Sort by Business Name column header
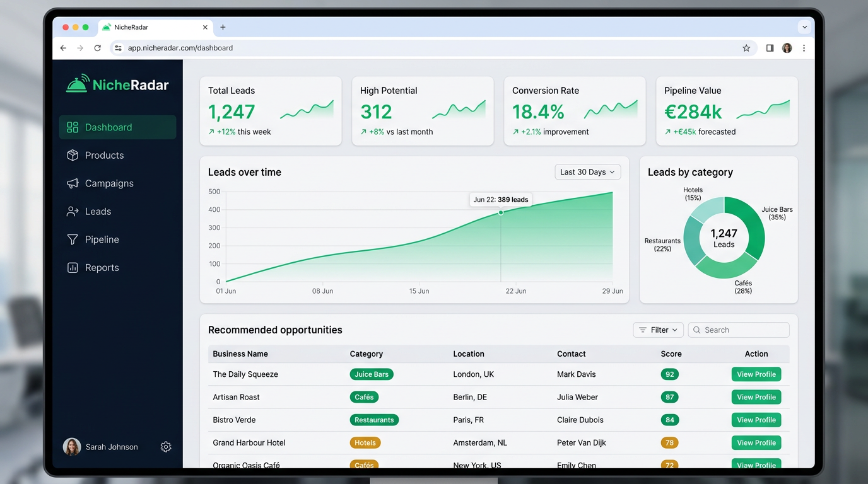Image resolution: width=868 pixels, height=484 pixels. [240, 354]
